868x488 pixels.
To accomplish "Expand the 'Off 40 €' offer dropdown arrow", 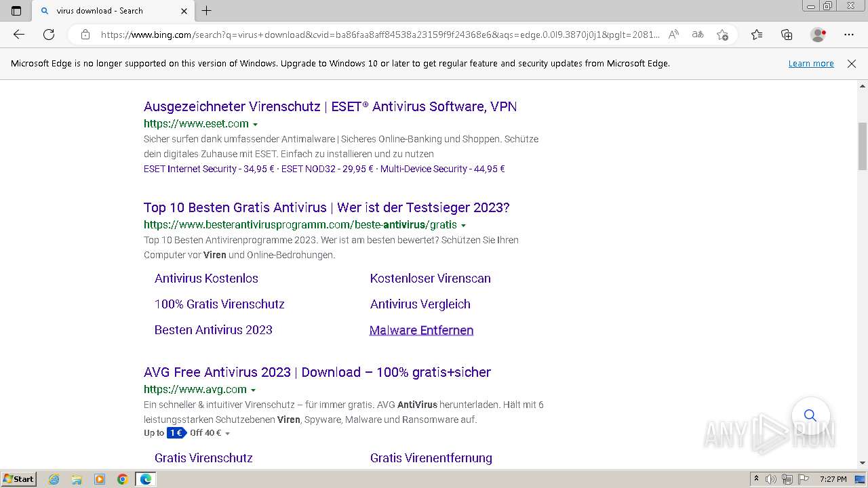I will click(227, 434).
